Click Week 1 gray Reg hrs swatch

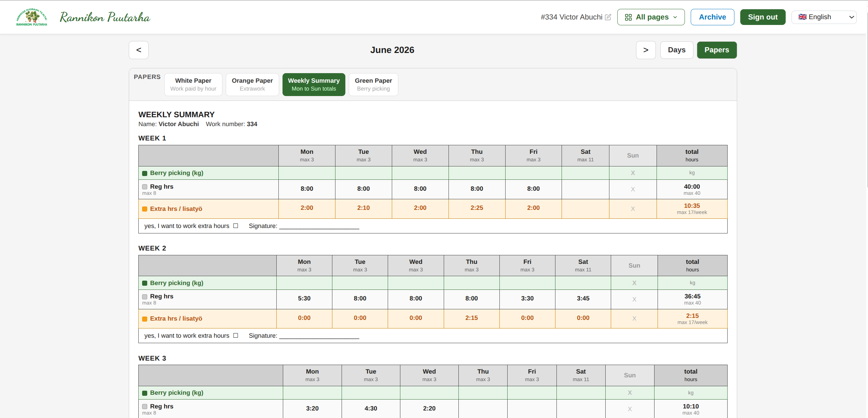[x=144, y=187]
